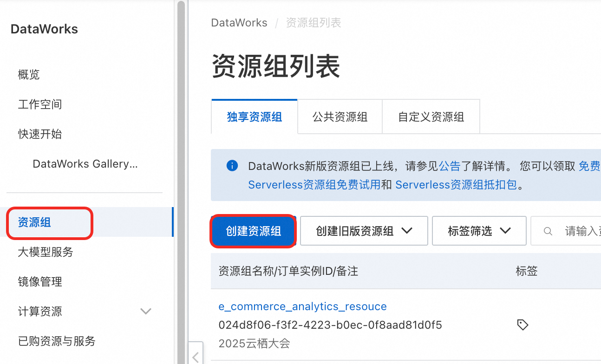Open the e_commerce_analytics_resouce resource group link
This screenshot has width=601, height=364.
click(x=303, y=306)
